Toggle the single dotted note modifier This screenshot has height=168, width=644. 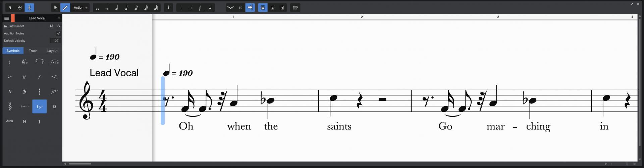[x=181, y=8]
